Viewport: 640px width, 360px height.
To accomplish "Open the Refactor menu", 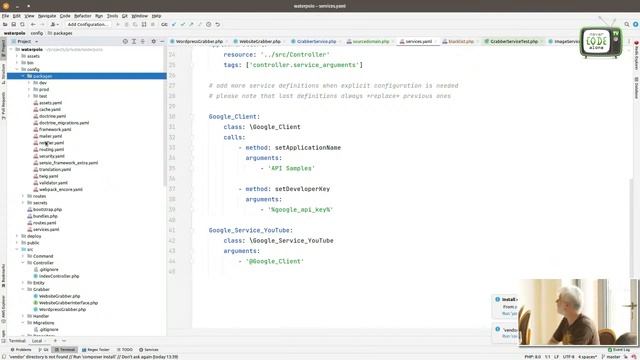I will 82,16.
